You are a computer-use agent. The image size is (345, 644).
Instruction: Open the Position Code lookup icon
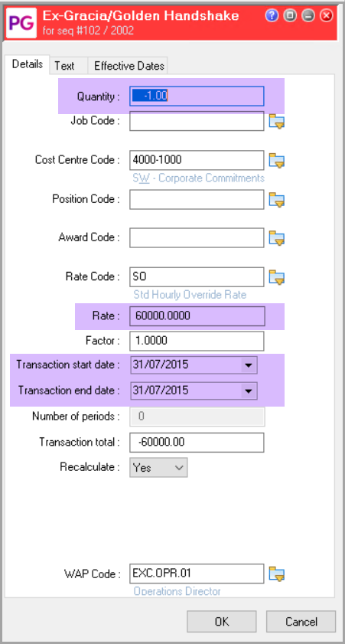click(276, 200)
